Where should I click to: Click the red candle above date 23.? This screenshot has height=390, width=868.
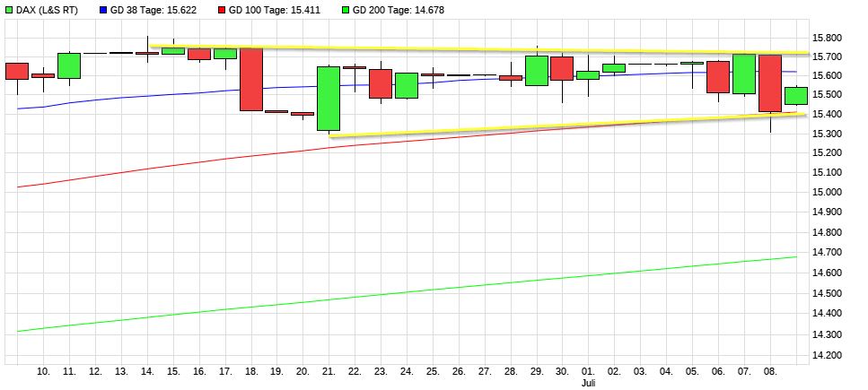[381, 83]
